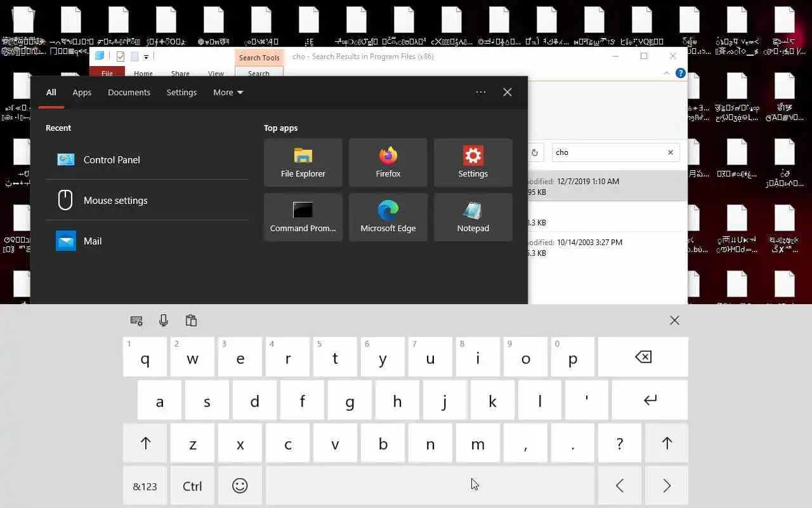The width and height of the screenshot is (812, 508).
Task: Open Mouse settings from Recent list
Action: (147, 201)
